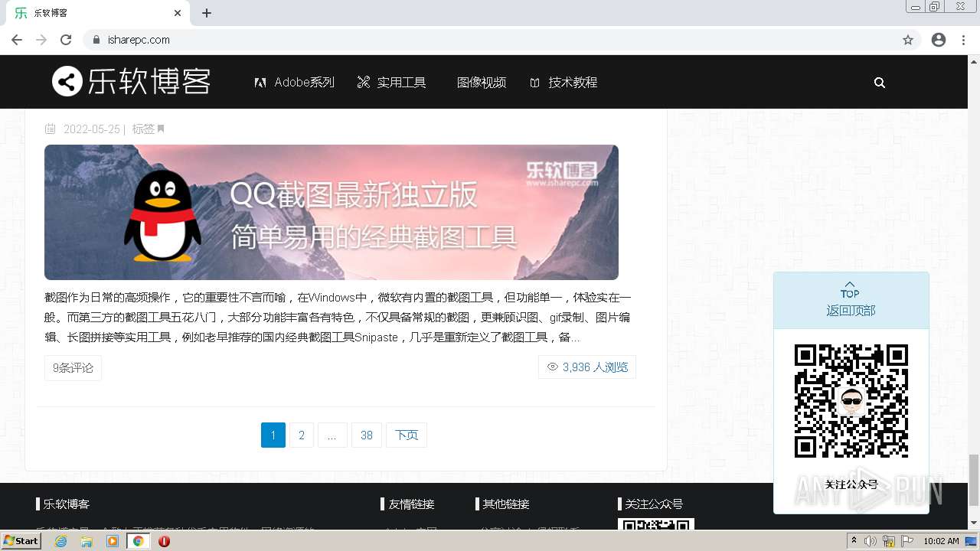
Task: Bookmark this page with star icon
Action: tap(908, 40)
